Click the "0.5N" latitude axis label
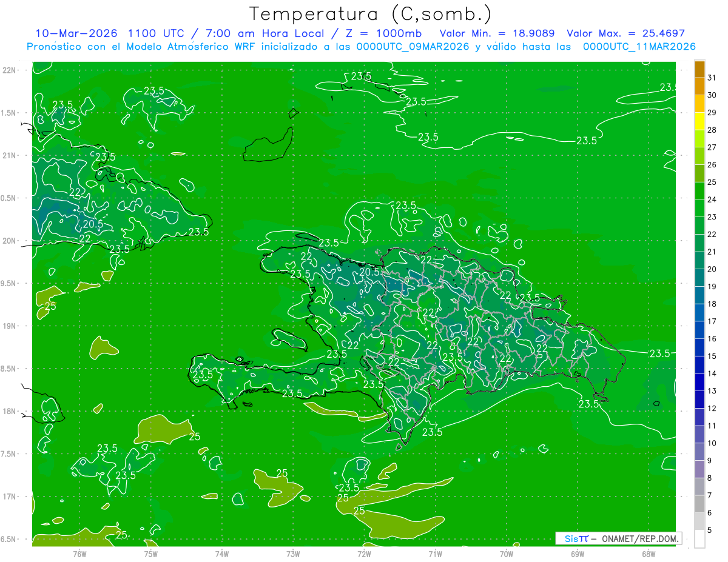728x562 pixels. (8, 198)
